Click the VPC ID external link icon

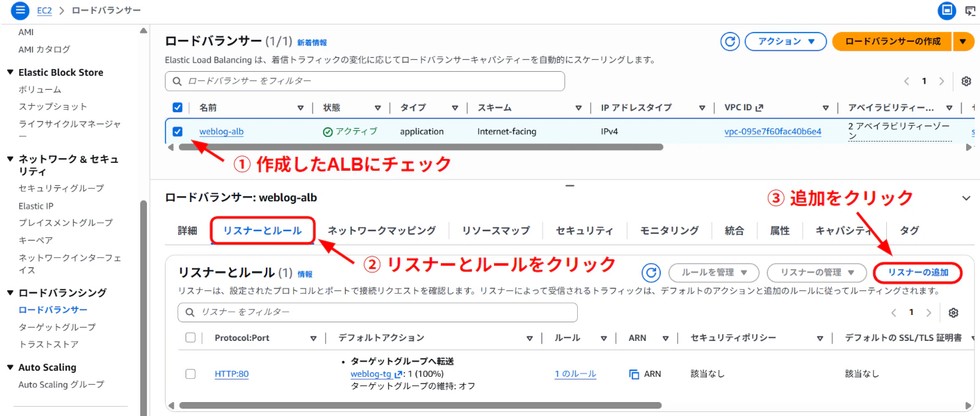pyautogui.click(x=759, y=108)
